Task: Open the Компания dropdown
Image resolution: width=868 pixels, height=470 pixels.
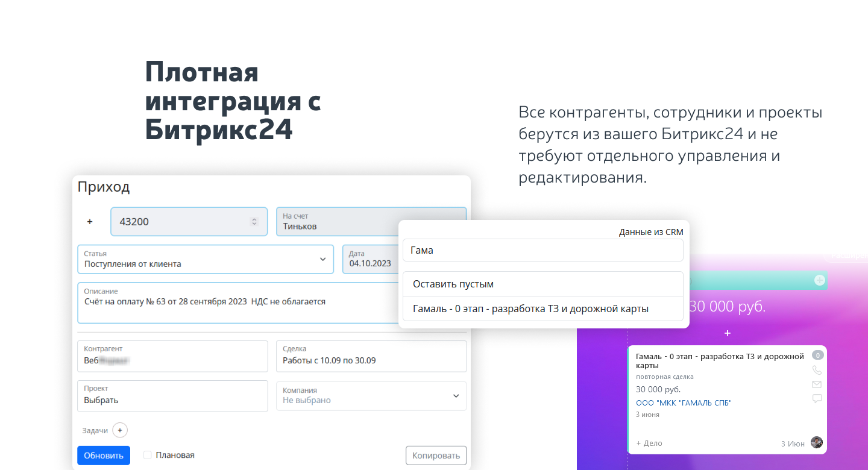Action: (x=456, y=396)
